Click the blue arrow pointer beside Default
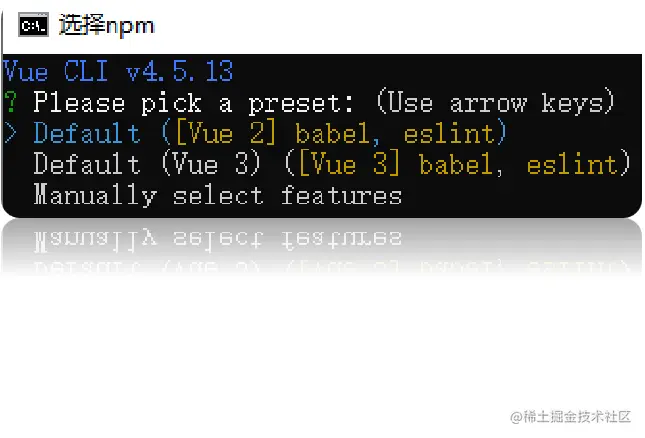This screenshot has height=438, width=645. (11, 134)
